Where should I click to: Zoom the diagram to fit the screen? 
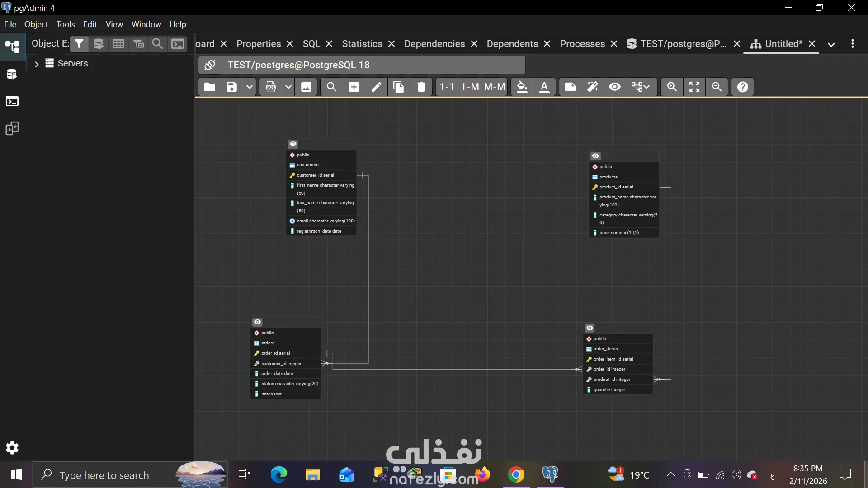tap(694, 87)
